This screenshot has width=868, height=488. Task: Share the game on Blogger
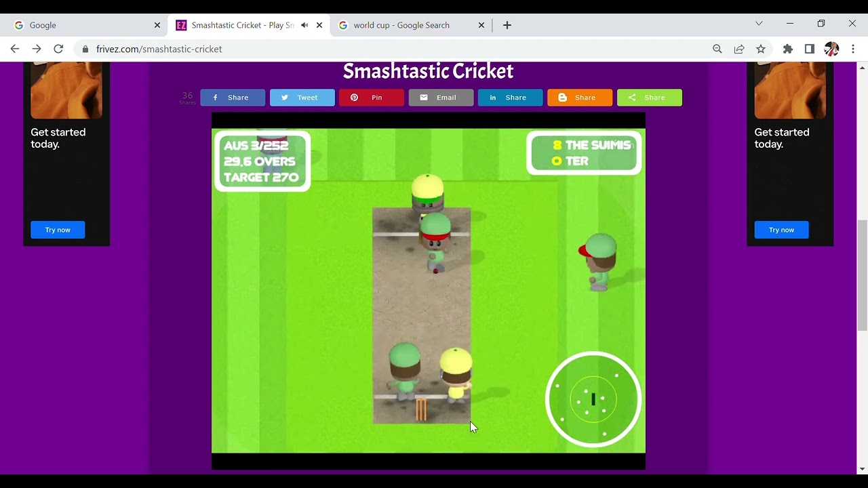pyautogui.click(x=580, y=98)
